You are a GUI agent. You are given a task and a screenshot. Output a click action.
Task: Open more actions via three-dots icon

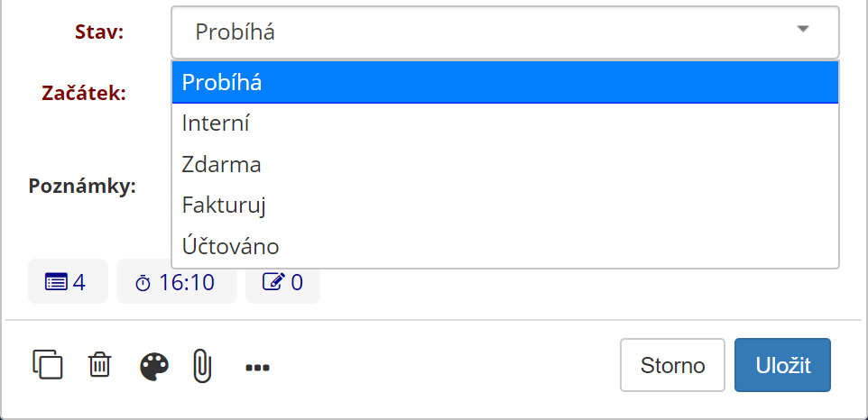coord(257,368)
